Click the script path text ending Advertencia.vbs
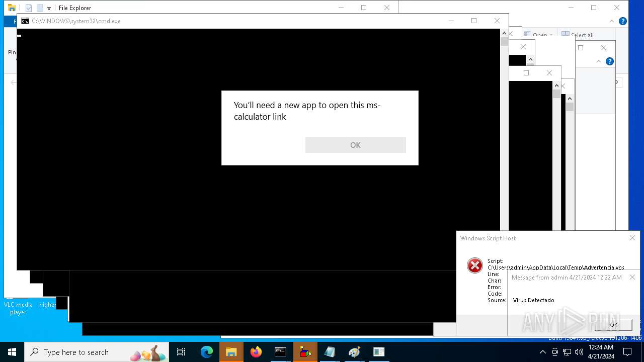Screen dimensions: 644x362 pos(556,267)
